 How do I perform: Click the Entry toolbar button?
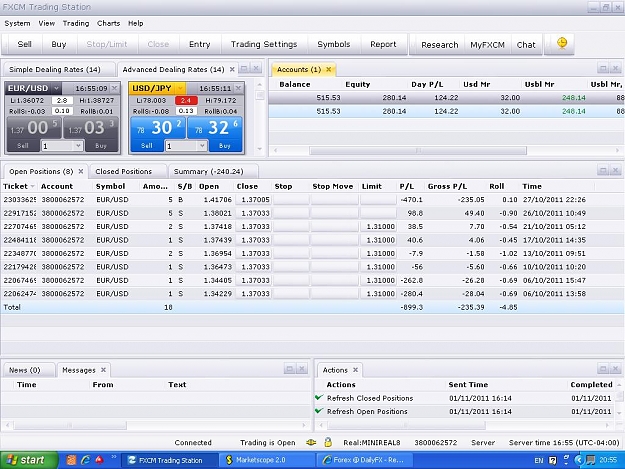point(199,44)
